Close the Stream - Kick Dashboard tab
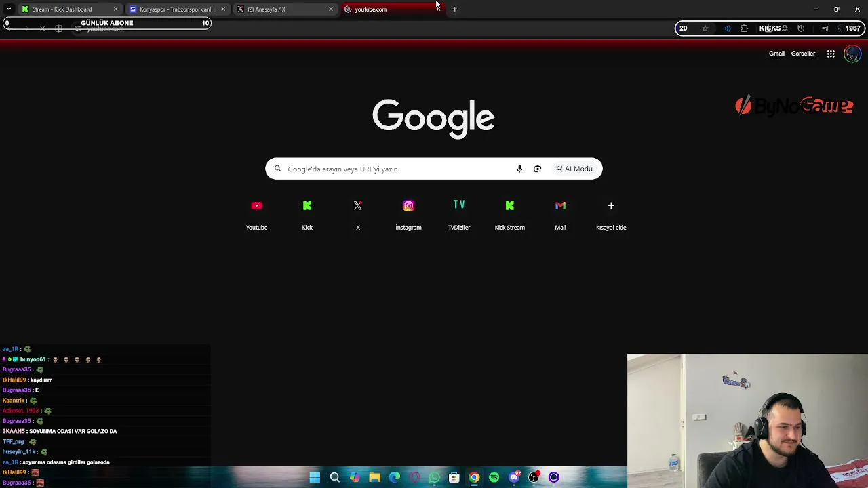 (115, 9)
